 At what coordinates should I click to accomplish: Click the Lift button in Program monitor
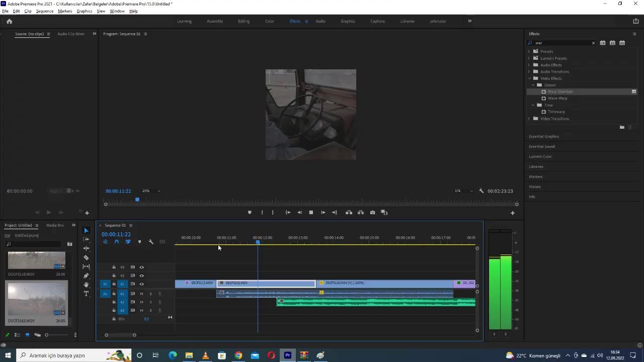coord(349,212)
